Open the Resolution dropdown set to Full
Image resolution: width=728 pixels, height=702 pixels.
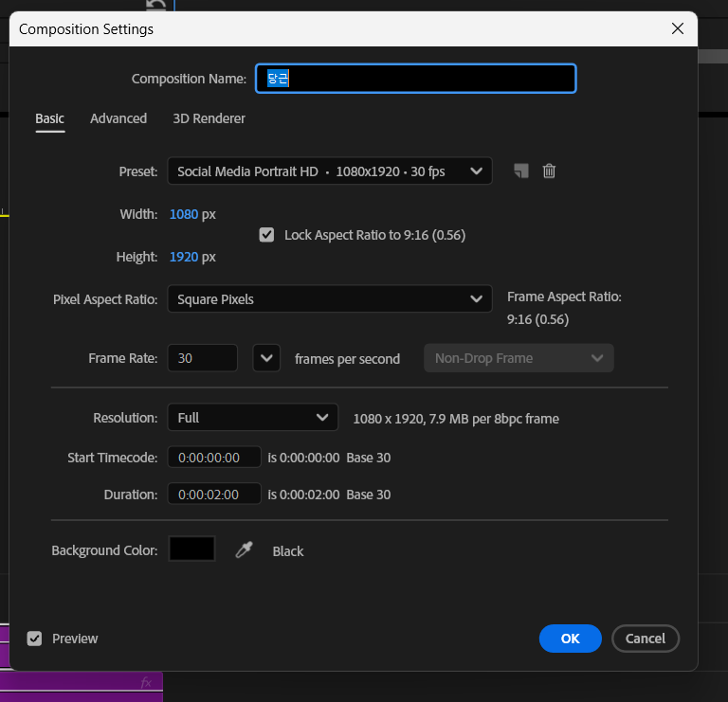(x=251, y=418)
